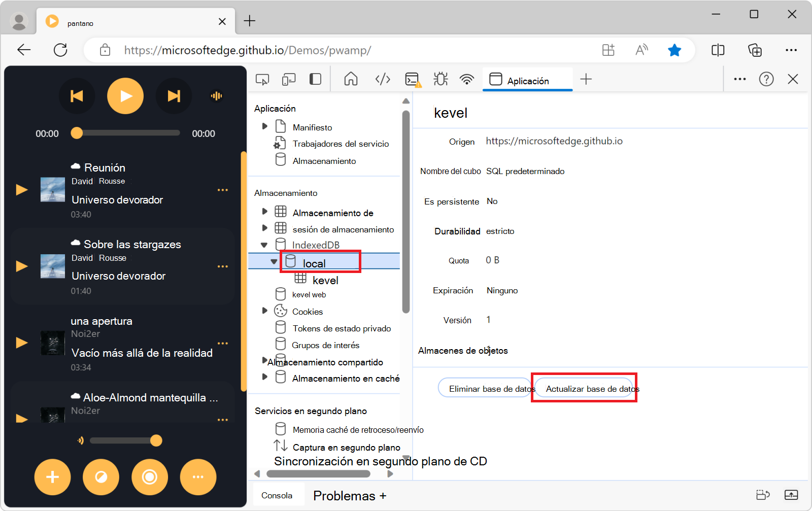Collapse the IndexedDB tree node

[264, 244]
